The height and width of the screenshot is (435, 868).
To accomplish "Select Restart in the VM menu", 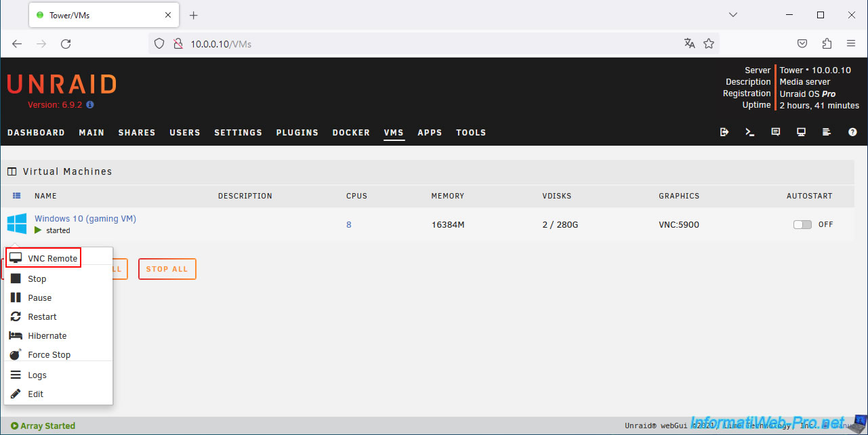I will 42,316.
